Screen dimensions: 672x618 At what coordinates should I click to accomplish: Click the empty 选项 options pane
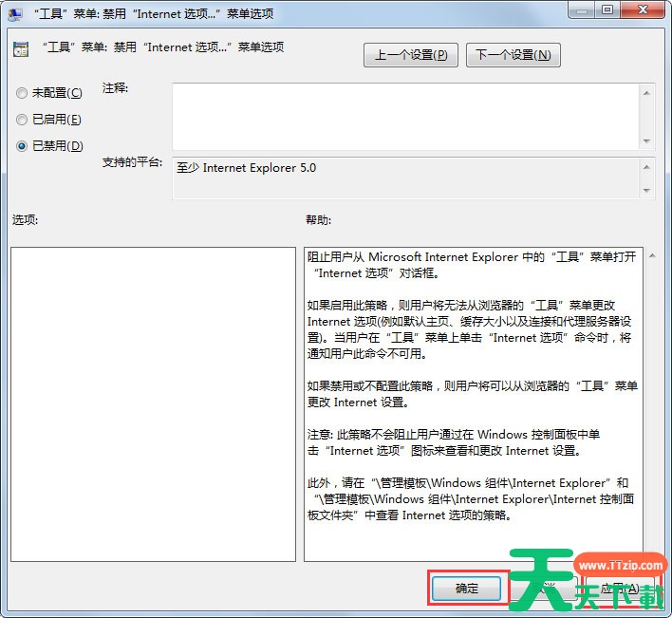tap(153, 403)
